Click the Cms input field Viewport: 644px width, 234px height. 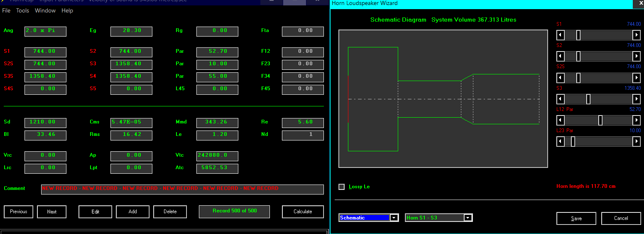click(x=131, y=123)
